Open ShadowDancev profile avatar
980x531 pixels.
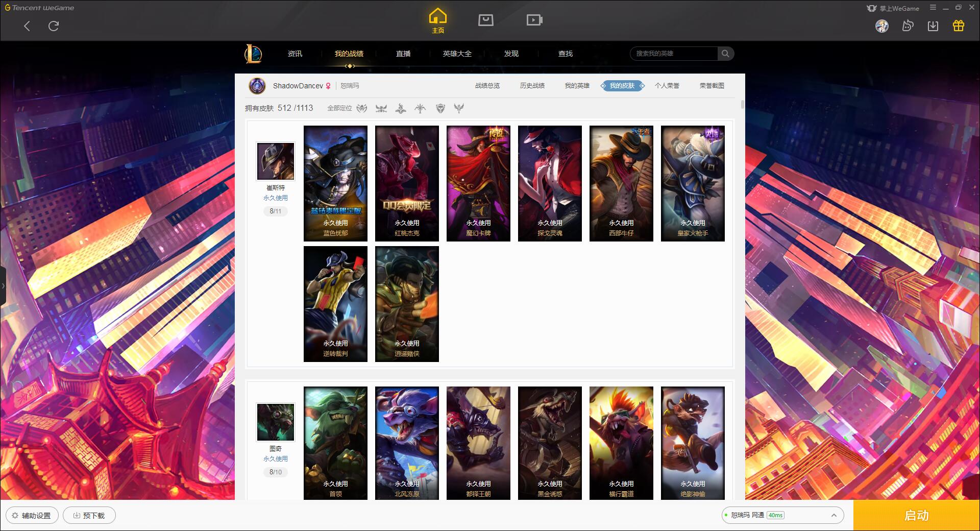point(257,86)
